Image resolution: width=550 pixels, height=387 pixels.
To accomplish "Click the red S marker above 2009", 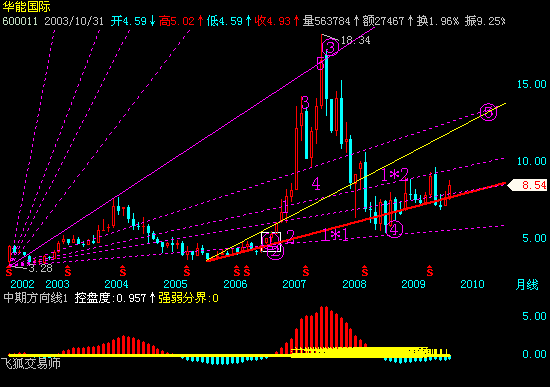I will coord(430,271).
